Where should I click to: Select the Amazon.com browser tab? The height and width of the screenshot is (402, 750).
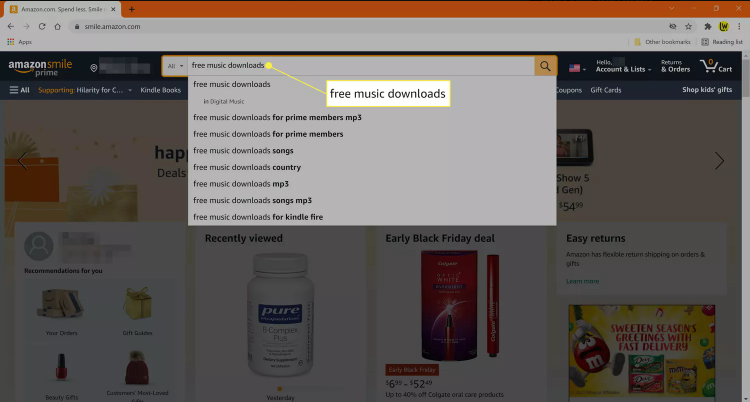click(62, 9)
